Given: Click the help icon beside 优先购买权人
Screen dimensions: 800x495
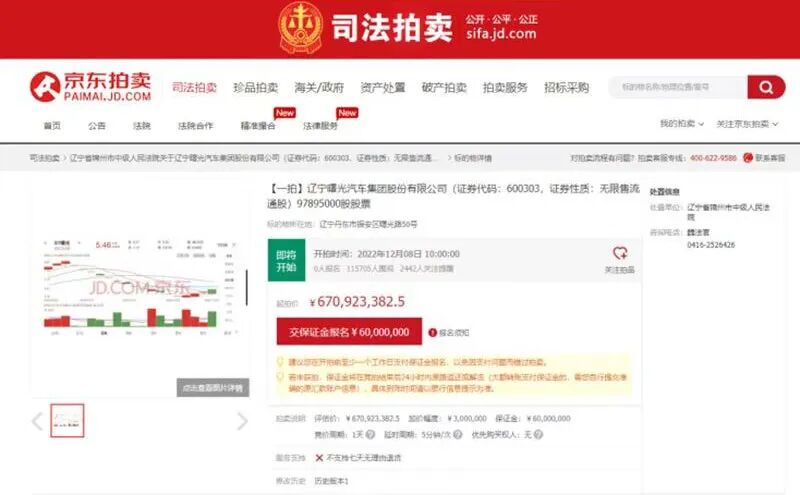Looking at the screenshot, I should pyautogui.click(x=538, y=434).
